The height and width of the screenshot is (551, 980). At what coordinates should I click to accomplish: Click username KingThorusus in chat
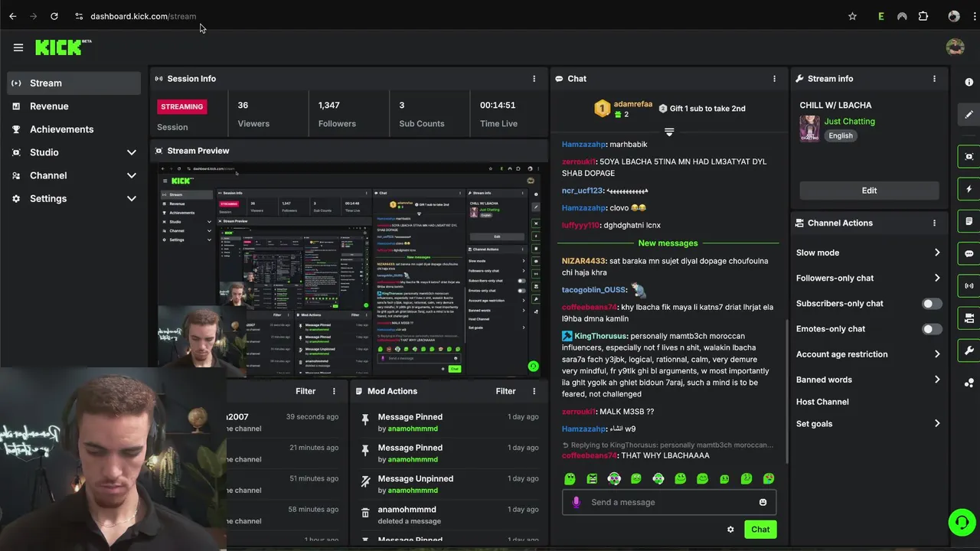coord(601,336)
